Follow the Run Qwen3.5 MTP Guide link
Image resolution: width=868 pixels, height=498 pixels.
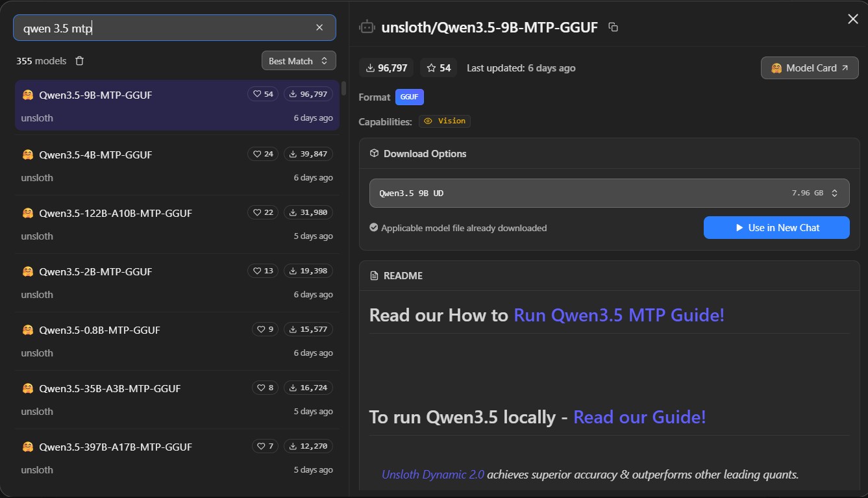click(619, 315)
